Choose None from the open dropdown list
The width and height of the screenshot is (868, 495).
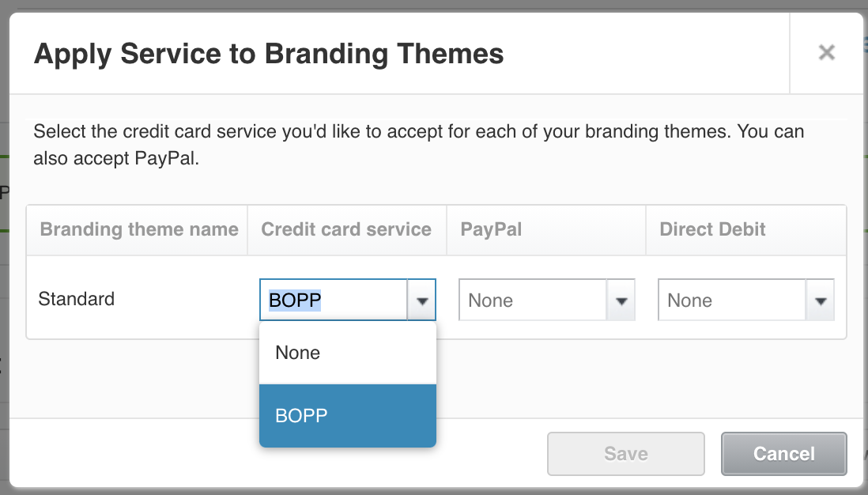pyautogui.click(x=348, y=353)
